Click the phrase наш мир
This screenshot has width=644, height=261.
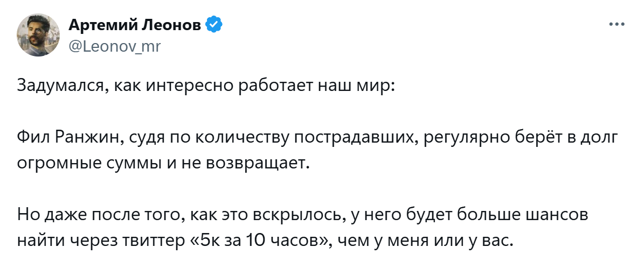[x=356, y=87]
